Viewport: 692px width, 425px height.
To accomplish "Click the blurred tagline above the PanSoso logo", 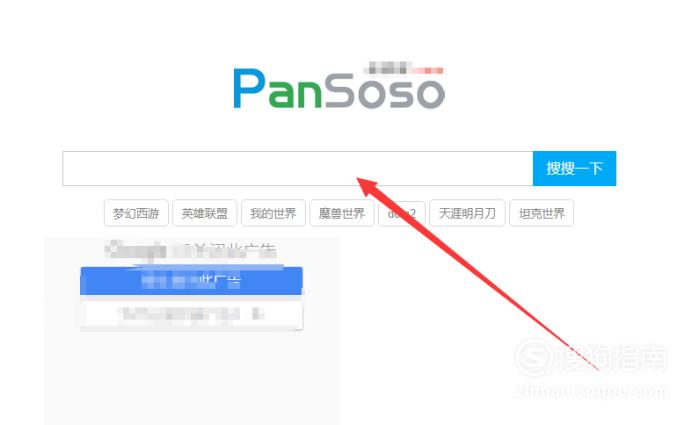I will [x=403, y=68].
